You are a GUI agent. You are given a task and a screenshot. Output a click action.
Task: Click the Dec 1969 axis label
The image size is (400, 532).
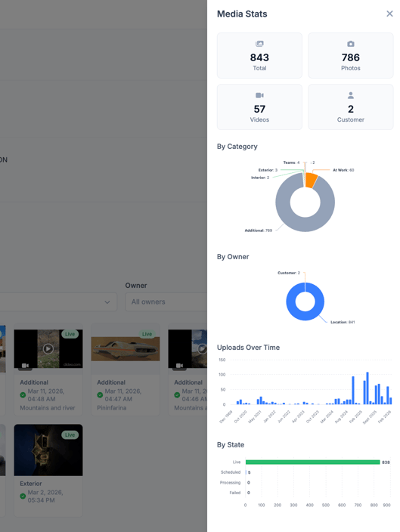click(x=226, y=416)
